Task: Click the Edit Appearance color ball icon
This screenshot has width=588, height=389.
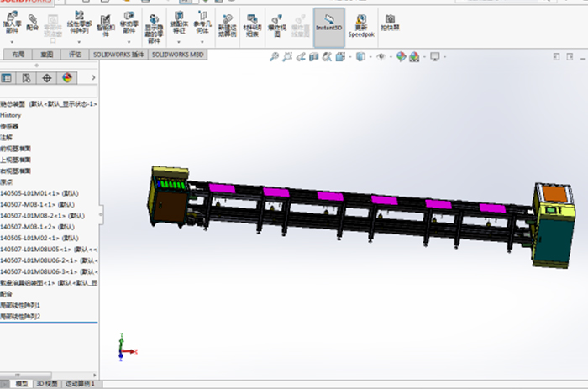Action: point(401,57)
